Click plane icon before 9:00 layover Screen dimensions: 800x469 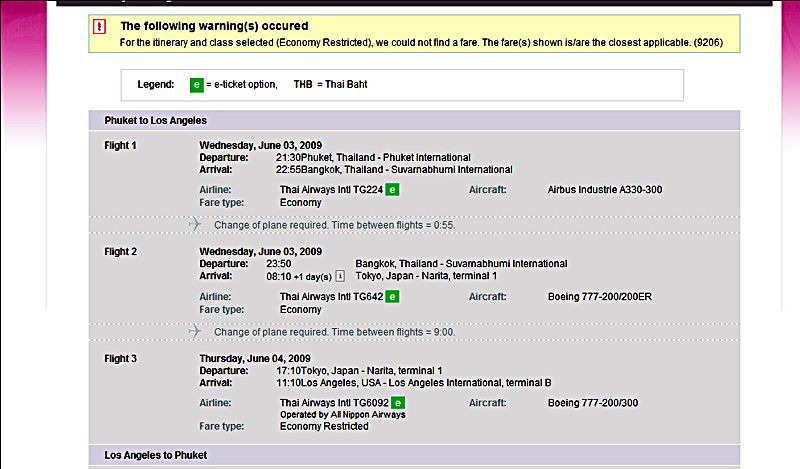click(x=195, y=331)
